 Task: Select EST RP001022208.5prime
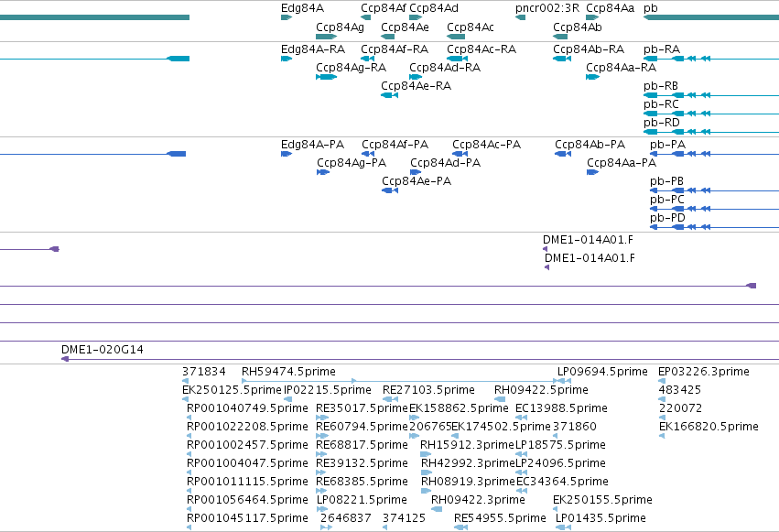247,427
